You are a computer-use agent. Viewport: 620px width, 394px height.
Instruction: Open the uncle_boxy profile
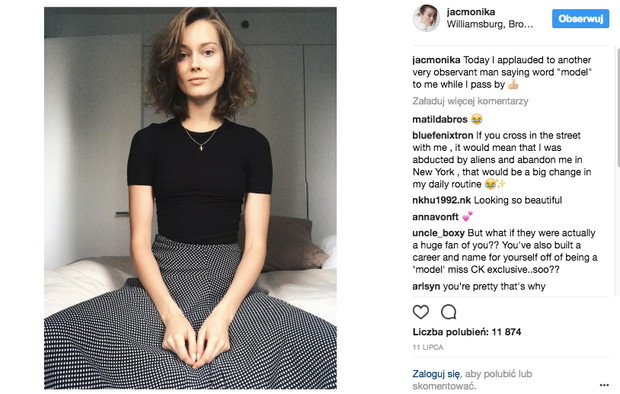439,233
